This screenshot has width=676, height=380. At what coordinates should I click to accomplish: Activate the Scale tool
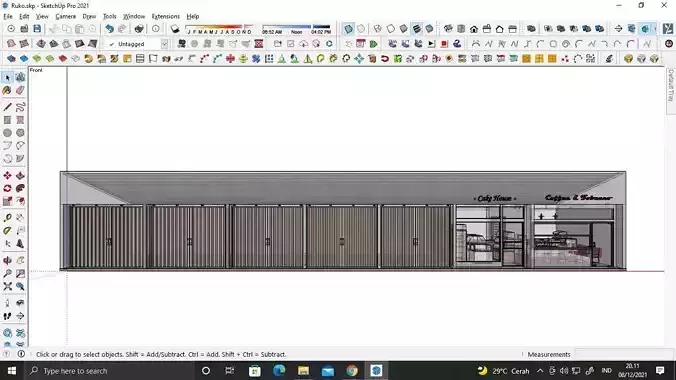(x=7, y=201)
